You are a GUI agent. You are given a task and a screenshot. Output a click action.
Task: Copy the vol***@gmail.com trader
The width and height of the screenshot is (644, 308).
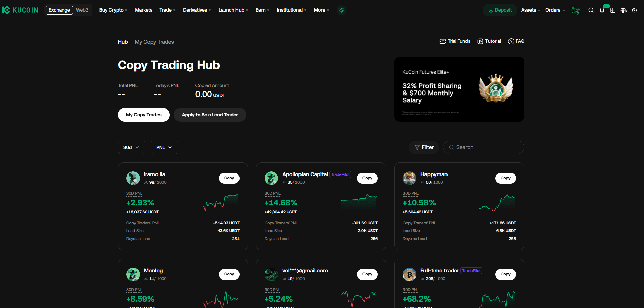tap(367, 274)
